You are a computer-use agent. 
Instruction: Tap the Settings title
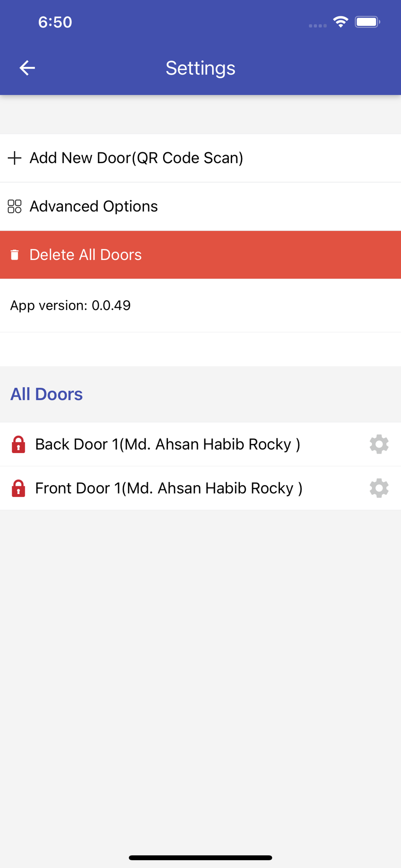pos(200,68)
